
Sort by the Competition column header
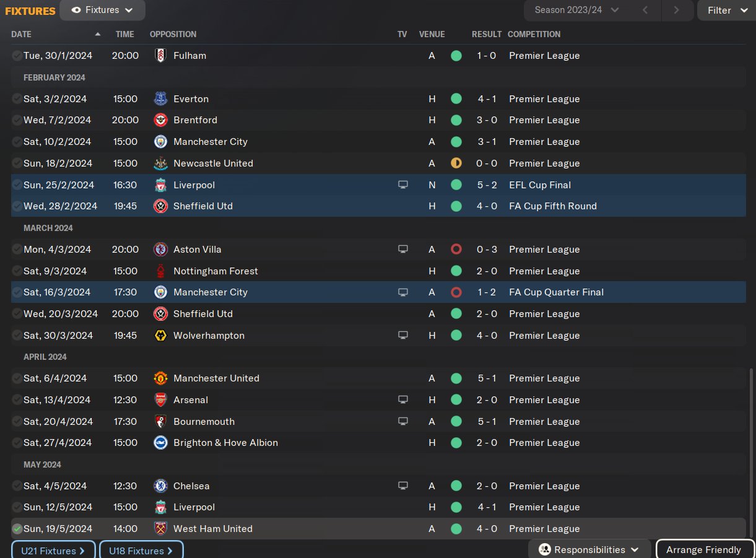tap(534, 34)
